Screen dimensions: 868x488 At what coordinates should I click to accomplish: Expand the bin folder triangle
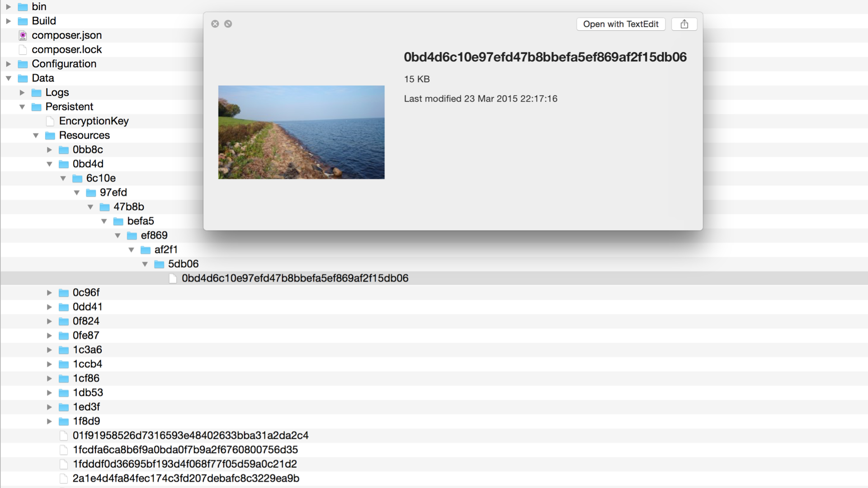point(8,7)
